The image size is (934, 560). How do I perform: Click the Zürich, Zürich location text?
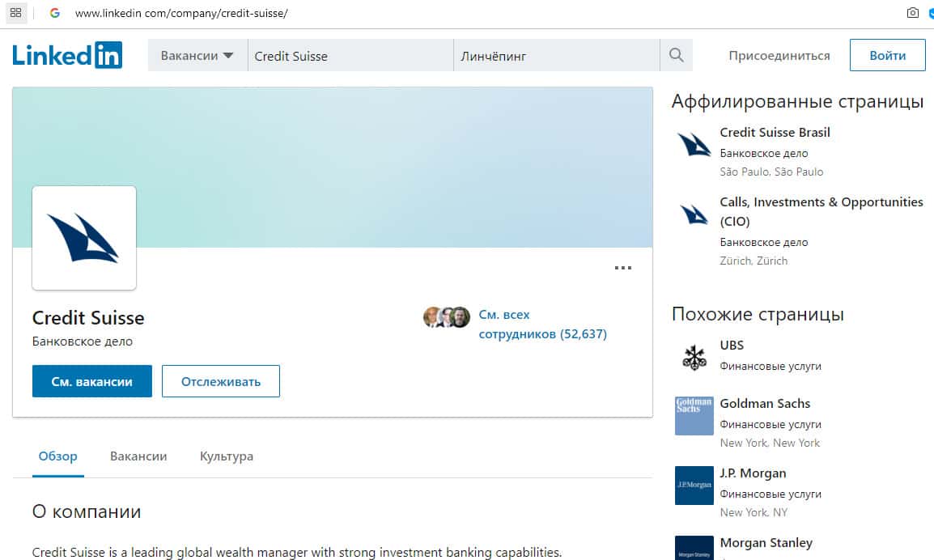pos(754,261)
